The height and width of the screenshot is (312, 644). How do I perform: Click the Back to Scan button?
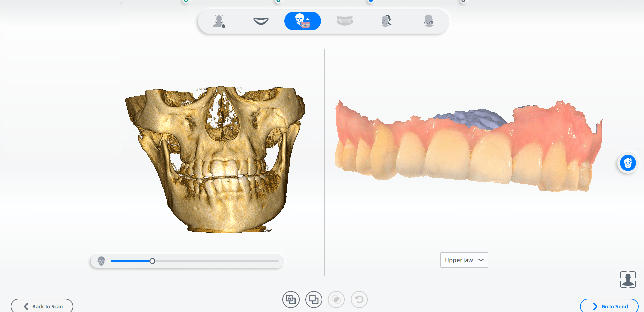tap(42, 306)
